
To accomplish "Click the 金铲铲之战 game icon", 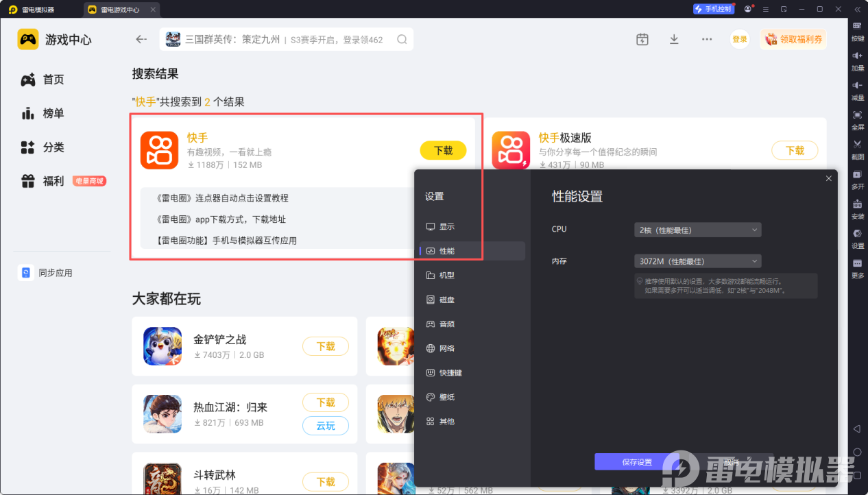I will click(x=162, y=346).
